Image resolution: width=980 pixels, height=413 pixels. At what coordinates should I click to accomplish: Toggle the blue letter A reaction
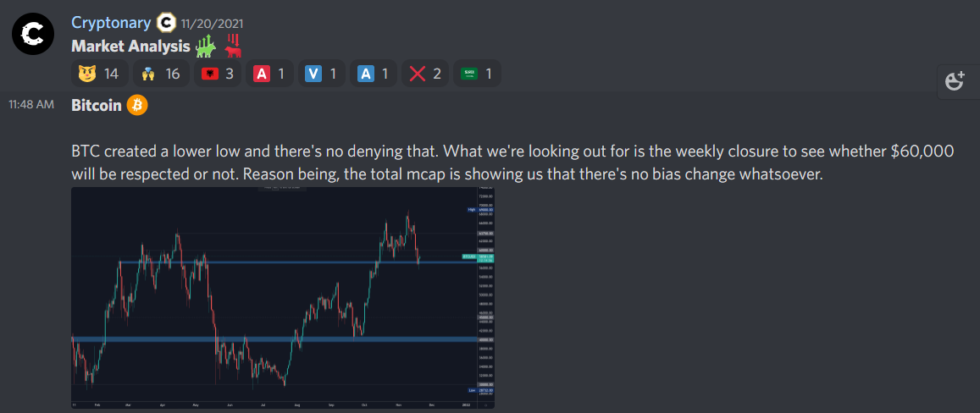click(x=374, y=74)
